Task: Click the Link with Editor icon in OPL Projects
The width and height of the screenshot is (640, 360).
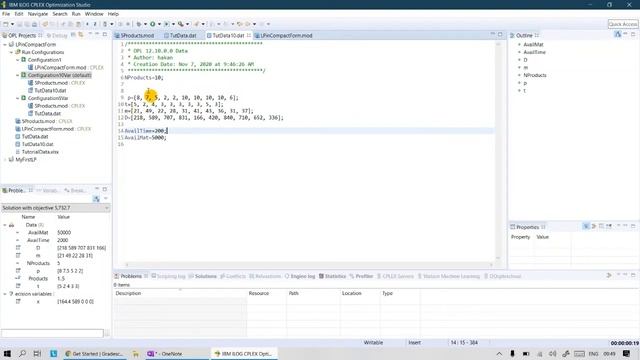Action: tap(81, 35)
